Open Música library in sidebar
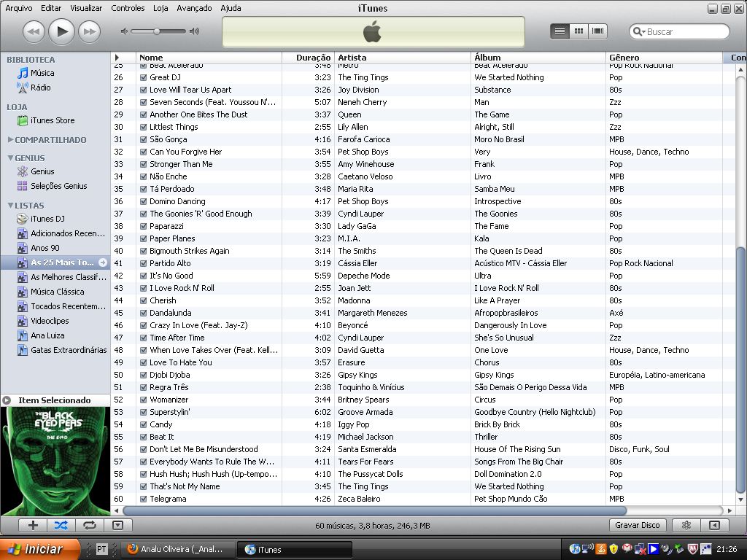 pyautogui.click(x=36, y=73)
